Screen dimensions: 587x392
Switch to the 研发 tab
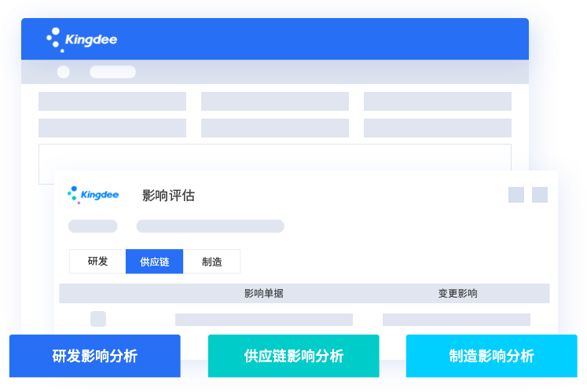(x=97, y=262)
